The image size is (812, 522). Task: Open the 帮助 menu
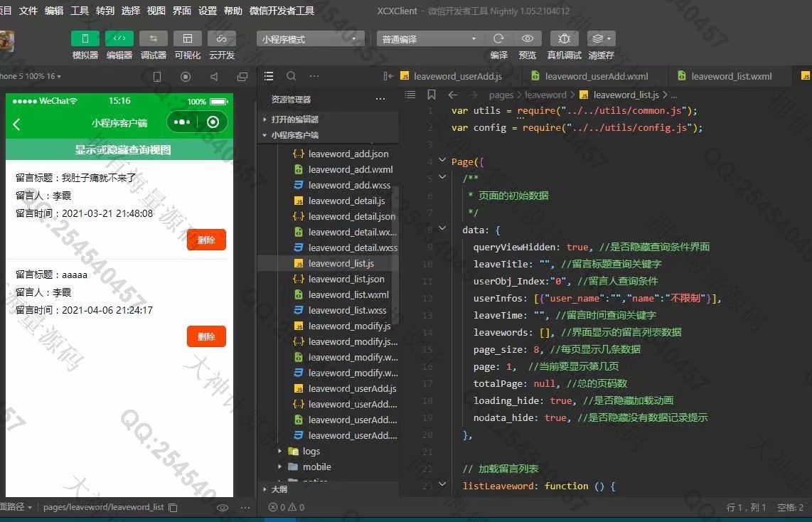tap(233, 11)
